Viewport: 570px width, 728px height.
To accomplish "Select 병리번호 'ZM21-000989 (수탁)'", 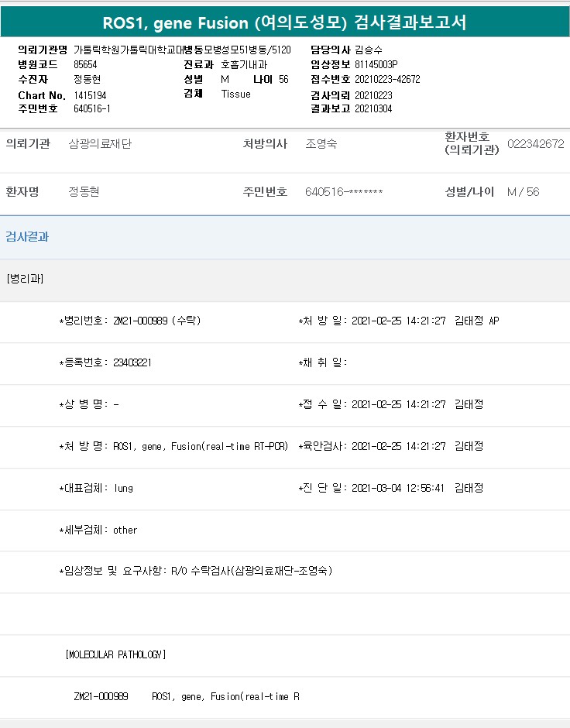I will click(157, 321).
